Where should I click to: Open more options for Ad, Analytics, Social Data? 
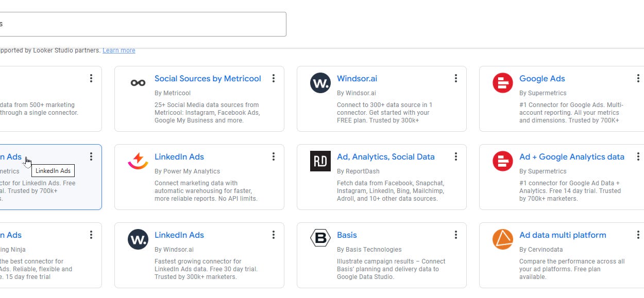coord(456,156)
